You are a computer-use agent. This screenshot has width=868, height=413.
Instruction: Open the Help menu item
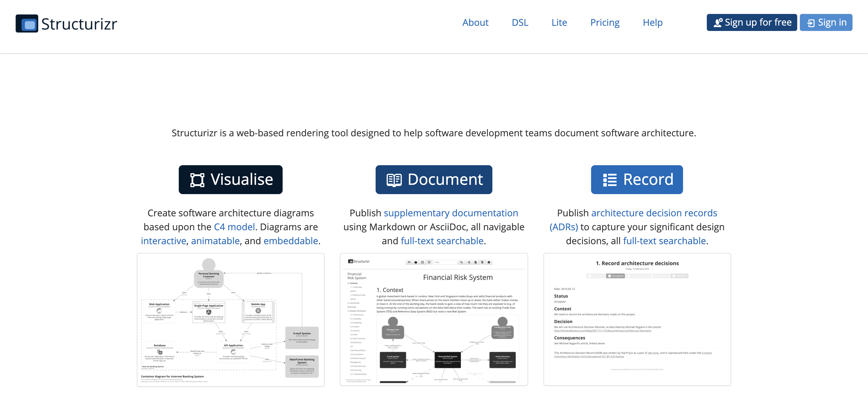tap(652, 22)
